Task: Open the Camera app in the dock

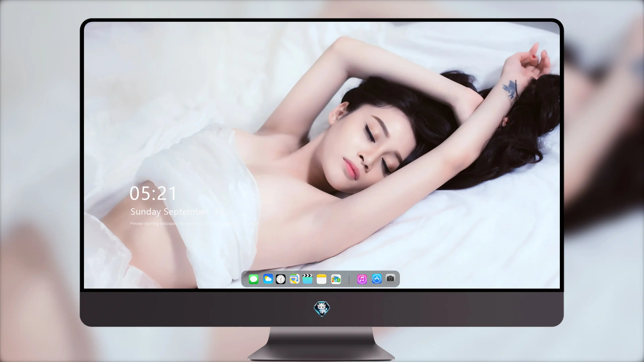Action: 390,278
